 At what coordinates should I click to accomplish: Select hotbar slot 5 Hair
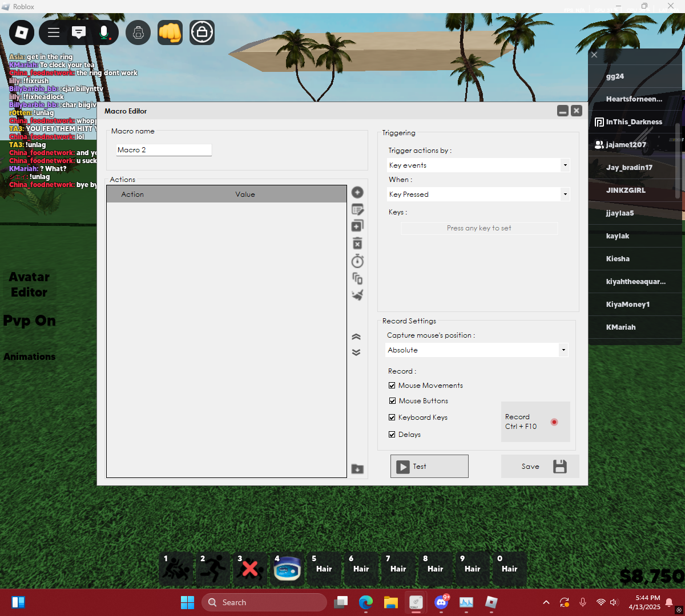[324, 569]
